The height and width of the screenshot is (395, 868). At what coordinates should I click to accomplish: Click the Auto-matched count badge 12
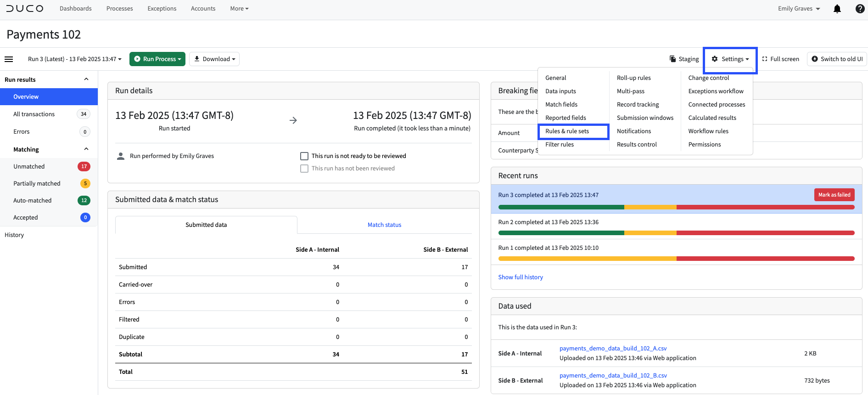click(84, 201)
